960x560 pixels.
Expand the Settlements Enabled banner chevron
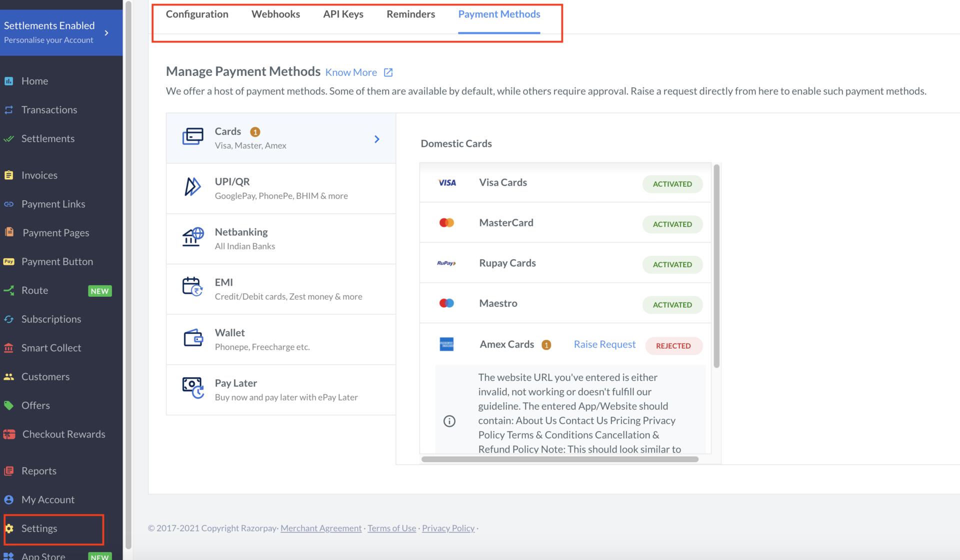point(106,33)
